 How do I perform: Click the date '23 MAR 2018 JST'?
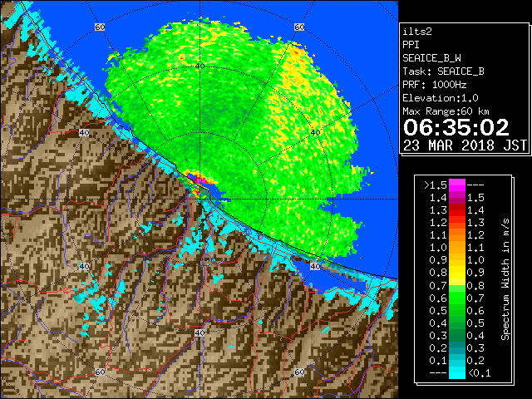coord(465,145)
